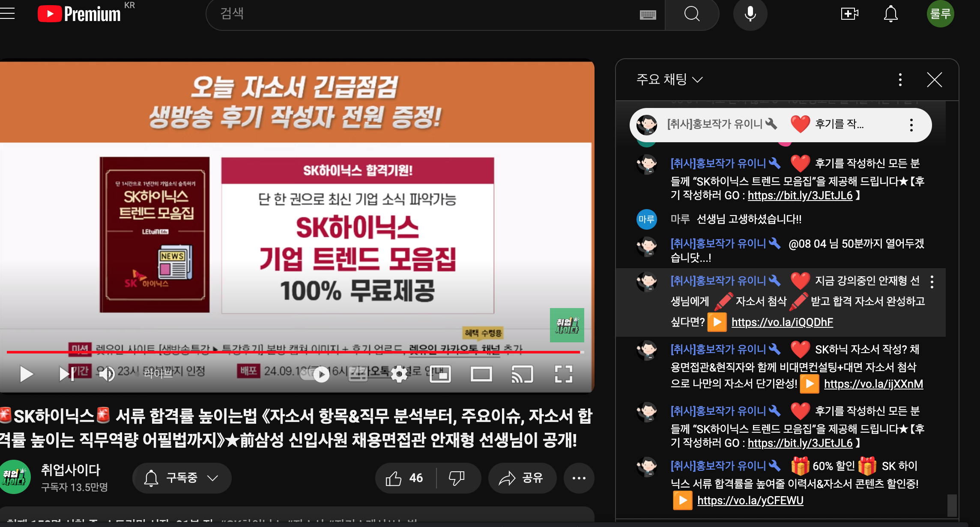Open the https://vo.la/ijXXnM link
Image resolution: width=980 pixels, height=527 pixels.
(x=873, y=384)
